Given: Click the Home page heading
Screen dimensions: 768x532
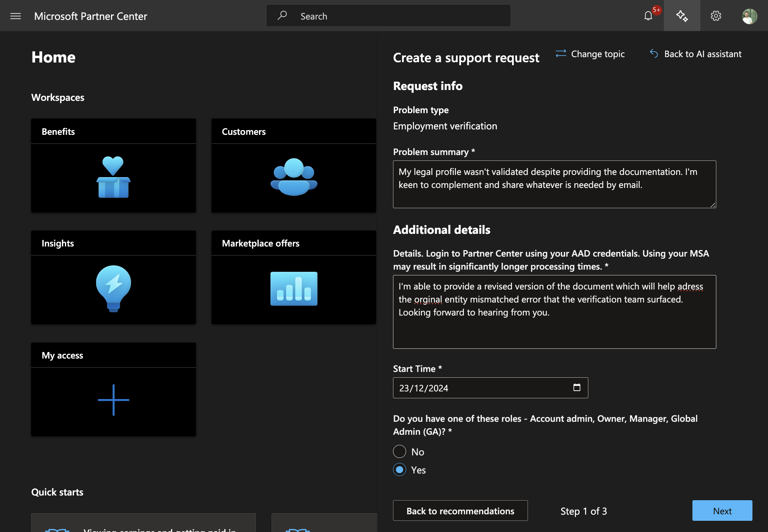Looking at the screenshot, I should (54, 57).
